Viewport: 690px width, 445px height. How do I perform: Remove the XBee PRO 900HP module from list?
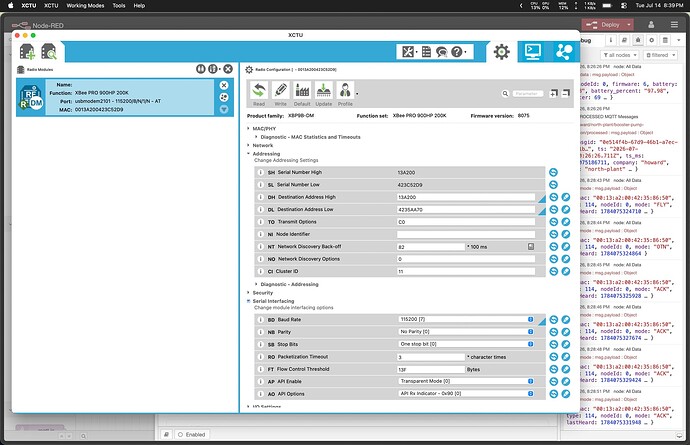(x=224, y=85)
